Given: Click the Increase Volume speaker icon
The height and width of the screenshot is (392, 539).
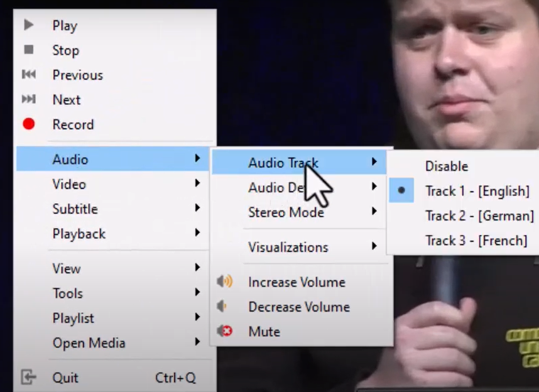Looking at the screenshot, I should pos(224,282).
